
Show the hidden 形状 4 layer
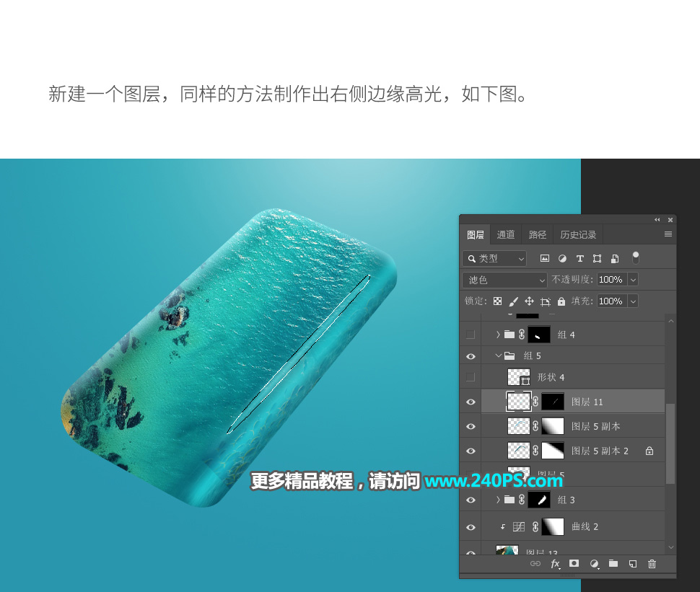(x=471, y=377)
